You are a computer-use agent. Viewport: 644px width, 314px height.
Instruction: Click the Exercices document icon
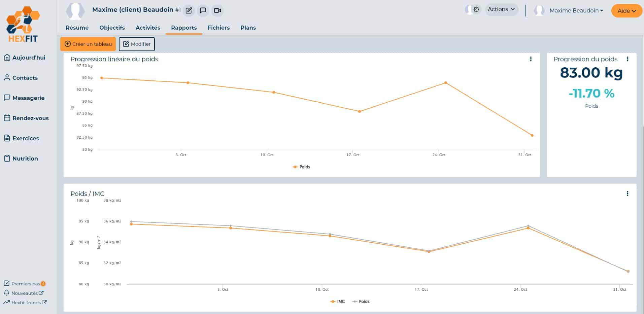pos(7,138)
